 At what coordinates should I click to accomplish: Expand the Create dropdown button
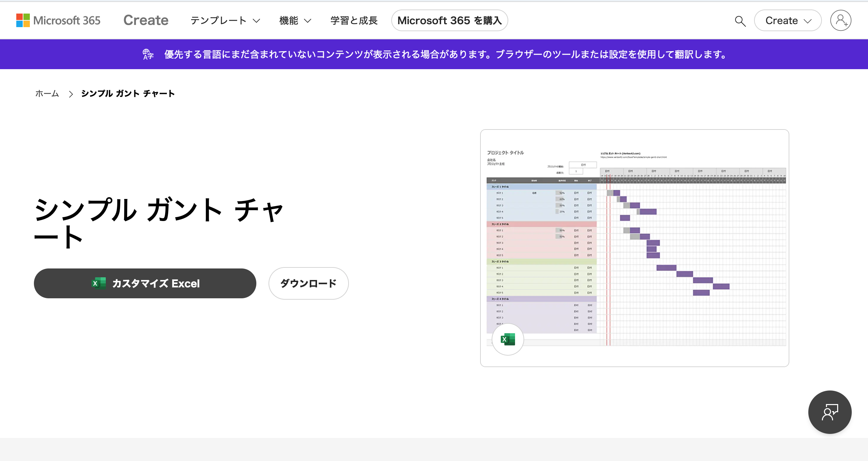pyautogui.click(x=788, y=20)
